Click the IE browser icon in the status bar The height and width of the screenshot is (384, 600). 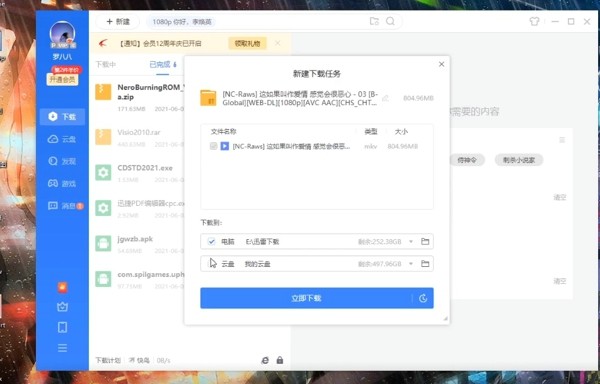(265, 360)
